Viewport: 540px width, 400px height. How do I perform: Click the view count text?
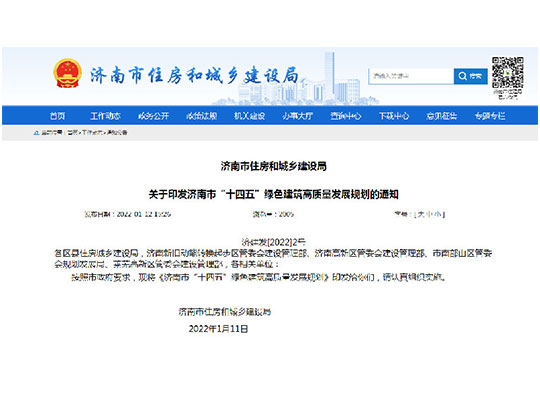(x=273, y=214)
